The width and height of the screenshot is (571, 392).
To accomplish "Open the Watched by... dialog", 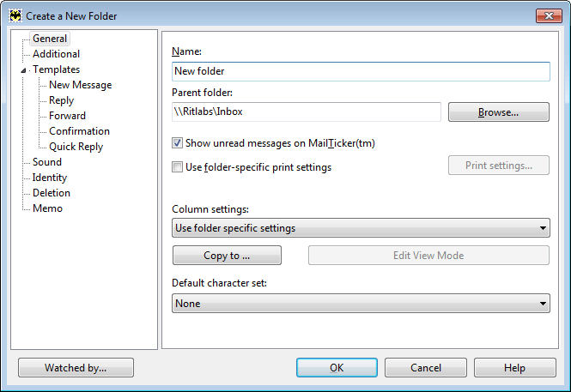I will click(x=76, y=368).
